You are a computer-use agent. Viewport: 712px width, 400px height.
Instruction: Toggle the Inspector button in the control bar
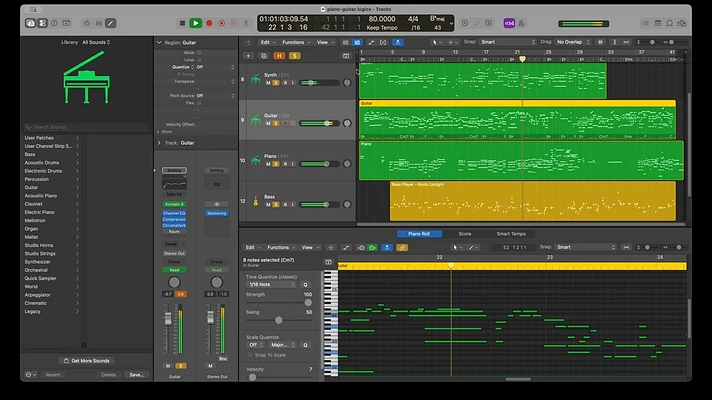coord(43,23)
